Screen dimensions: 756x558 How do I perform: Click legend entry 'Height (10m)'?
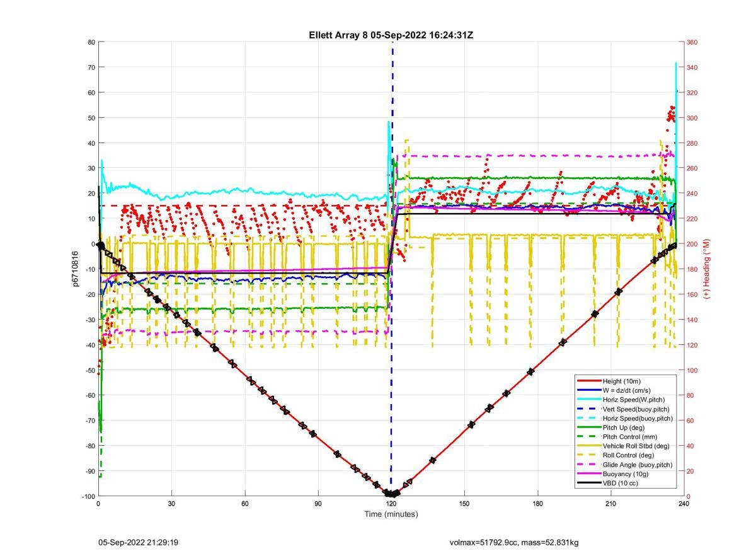click(621, 381)
